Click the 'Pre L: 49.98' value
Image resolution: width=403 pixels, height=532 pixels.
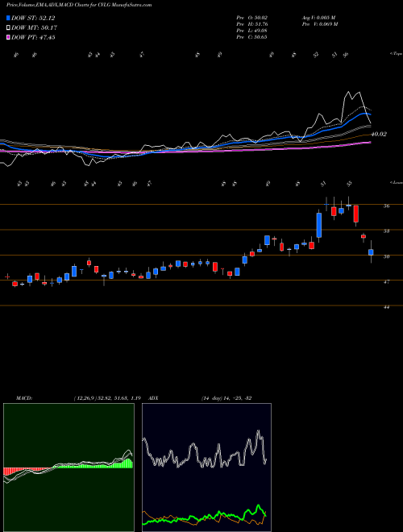pyautogui.click(x=252, y=31)
